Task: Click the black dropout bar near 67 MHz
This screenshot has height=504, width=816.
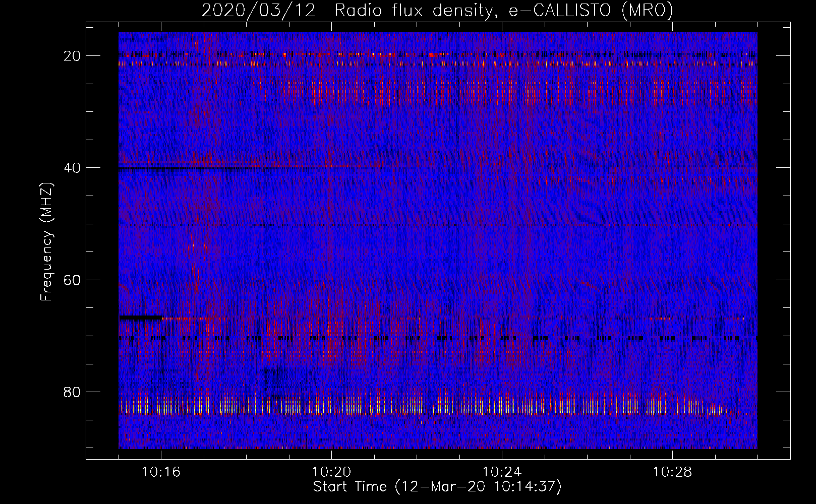Action: [x=141, y=318]
